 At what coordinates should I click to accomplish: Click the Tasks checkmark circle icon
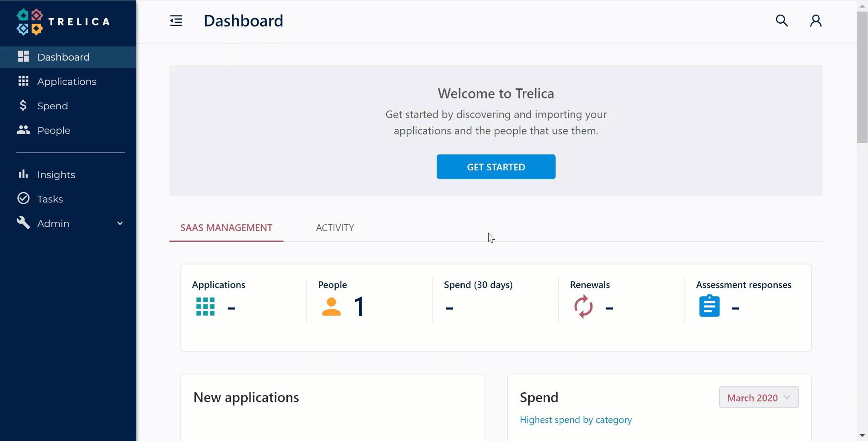click(x=23, y=198)
